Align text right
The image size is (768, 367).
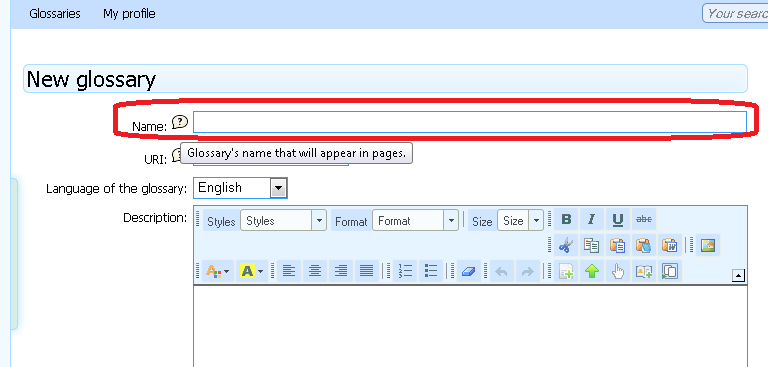(x=341, y=271)
